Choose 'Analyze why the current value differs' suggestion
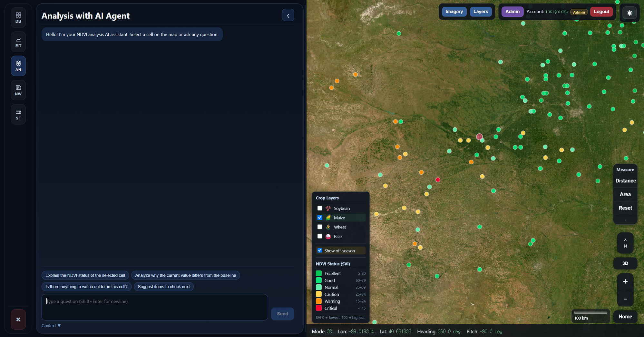644x337 pixels. (186, 275)
